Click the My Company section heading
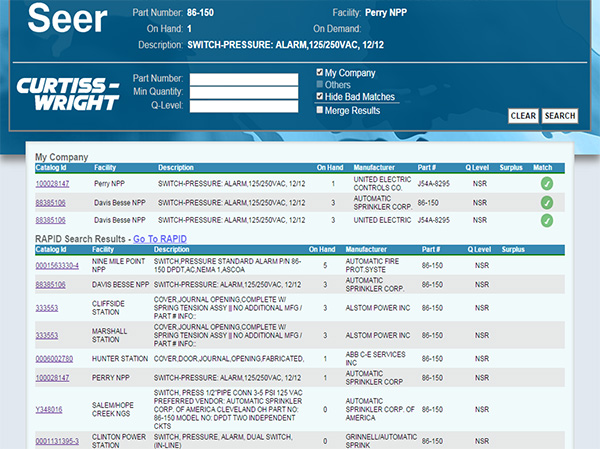 [62, 157]
